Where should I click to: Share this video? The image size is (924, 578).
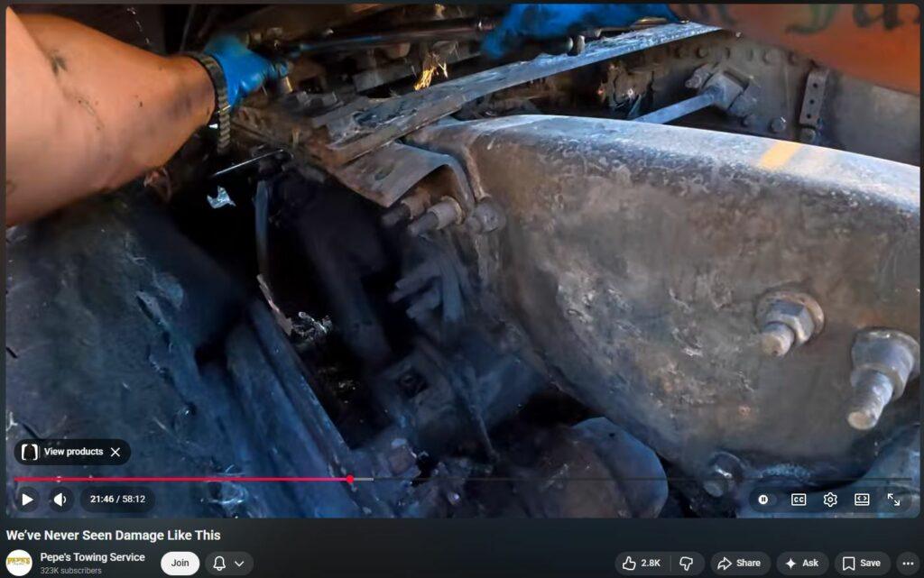coord(739,563)
